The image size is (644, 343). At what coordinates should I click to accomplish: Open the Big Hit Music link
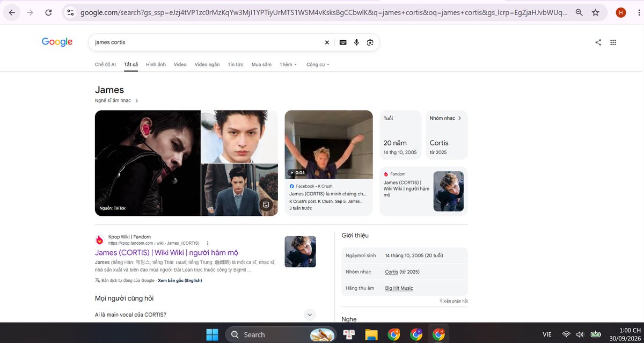(x=399, y=288)
